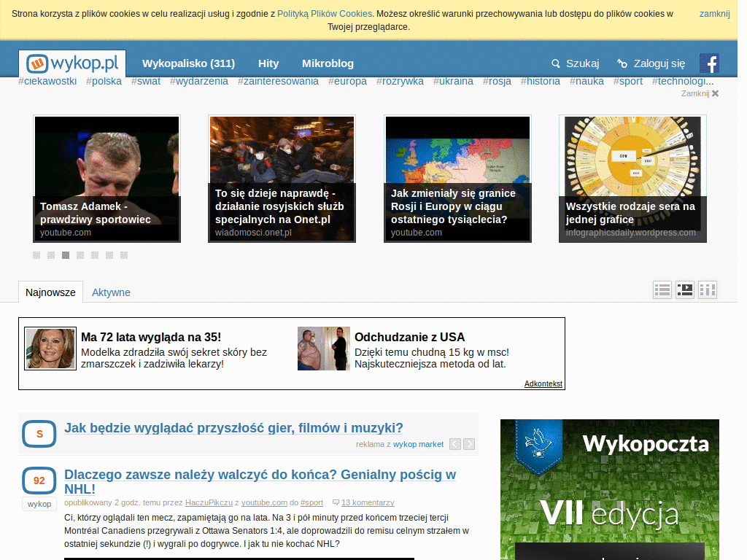The height and width of the screenshot is (560, 747).
Task: Open #polska tag
Action: coord(104,82)
